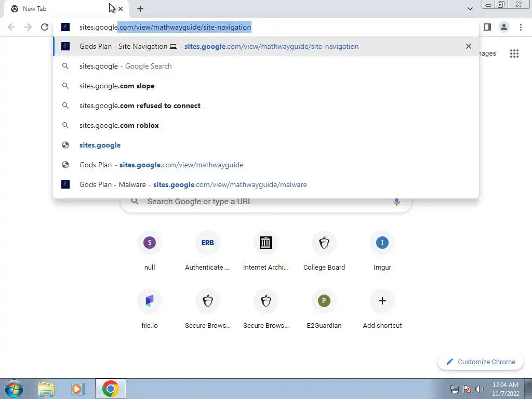
Task: Open the file.io shortcut
Action: click(x=149, y=309)
